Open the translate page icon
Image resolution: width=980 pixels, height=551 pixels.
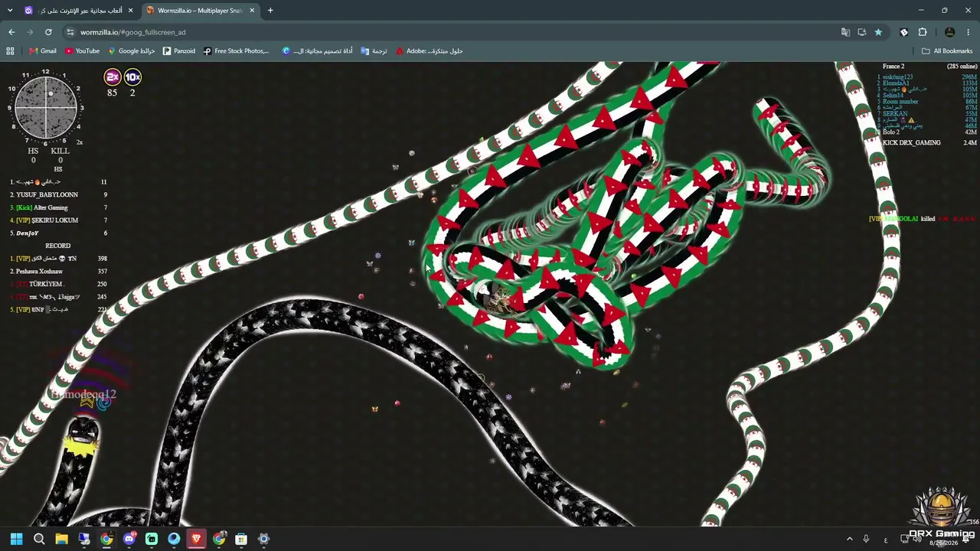[845, 32]
